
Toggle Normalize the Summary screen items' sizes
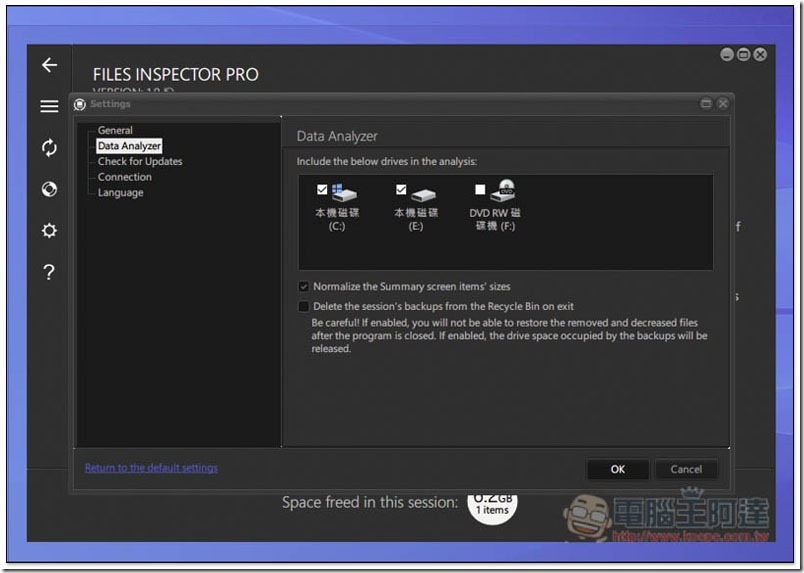(304, 287)
